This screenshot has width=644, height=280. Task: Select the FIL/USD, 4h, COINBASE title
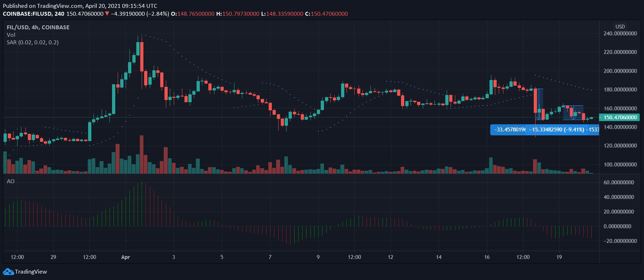tap(38, 27)
